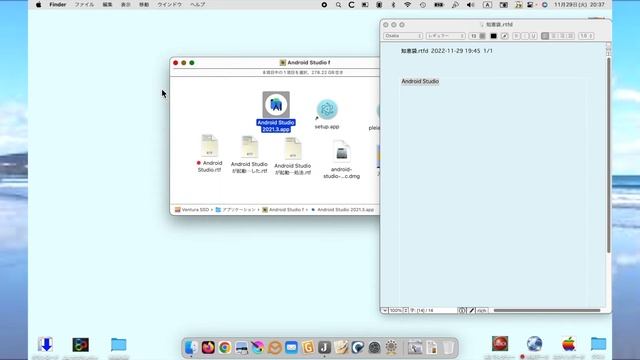Open the Bluetooth menu in the menu bar

tap(393, 5)
